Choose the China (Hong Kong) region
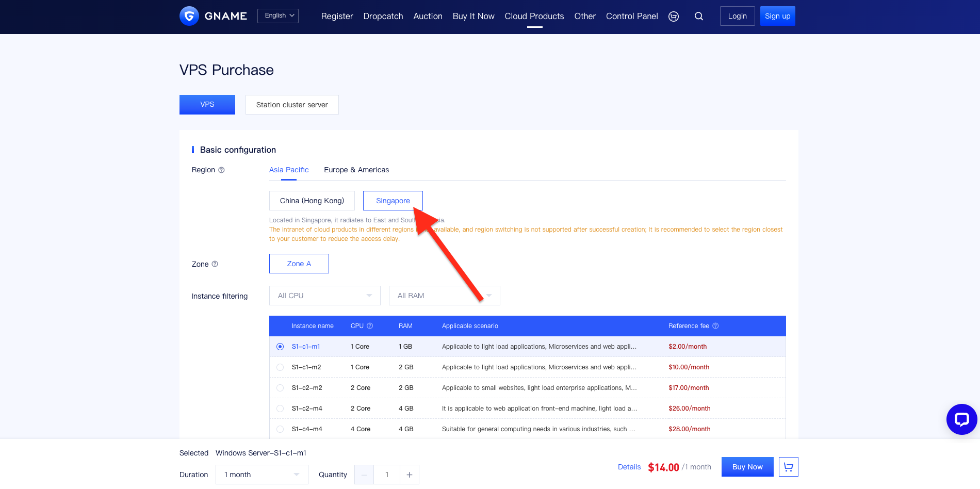Image resolution: width=980 pixels, height=489 pixels. coord(312,201)
